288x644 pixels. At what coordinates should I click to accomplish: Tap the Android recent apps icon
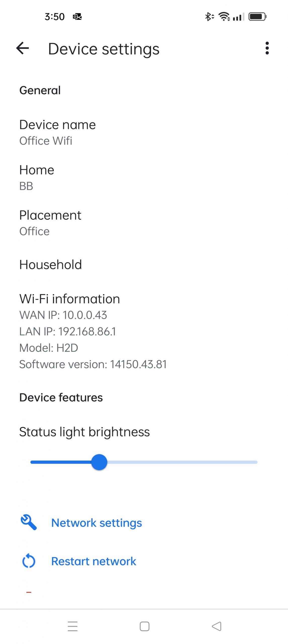pyautogui.click(x=73, y=626)
